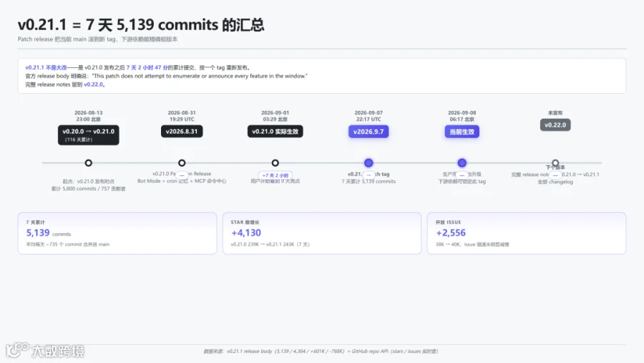Select filled timeline marker below 当前生效
This screenshot has height=363, width=644.
coord(462,163)
